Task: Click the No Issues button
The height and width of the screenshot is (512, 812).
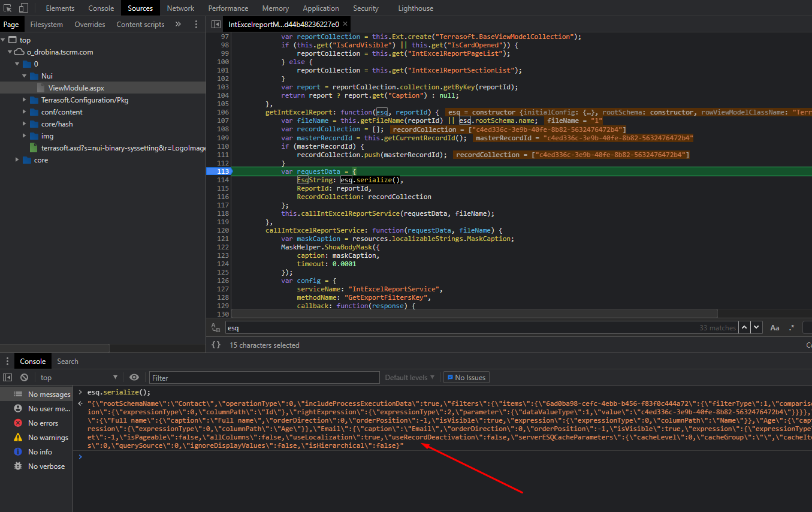Action: (x=466, y=378)
